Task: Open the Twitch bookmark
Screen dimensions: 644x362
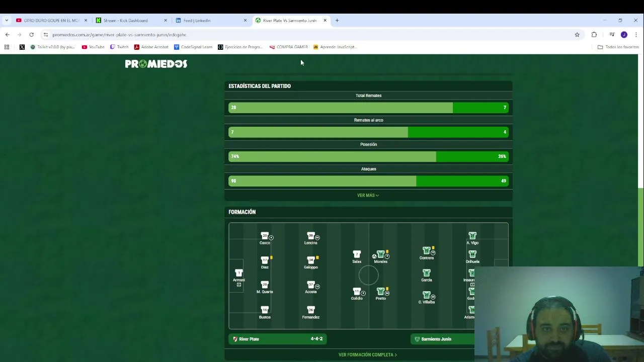Action: click(119, 47)
